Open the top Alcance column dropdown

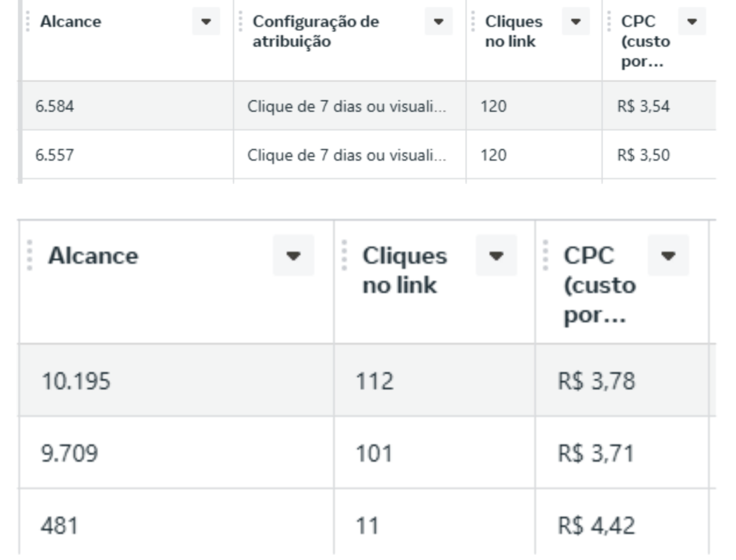pos(206,22)
